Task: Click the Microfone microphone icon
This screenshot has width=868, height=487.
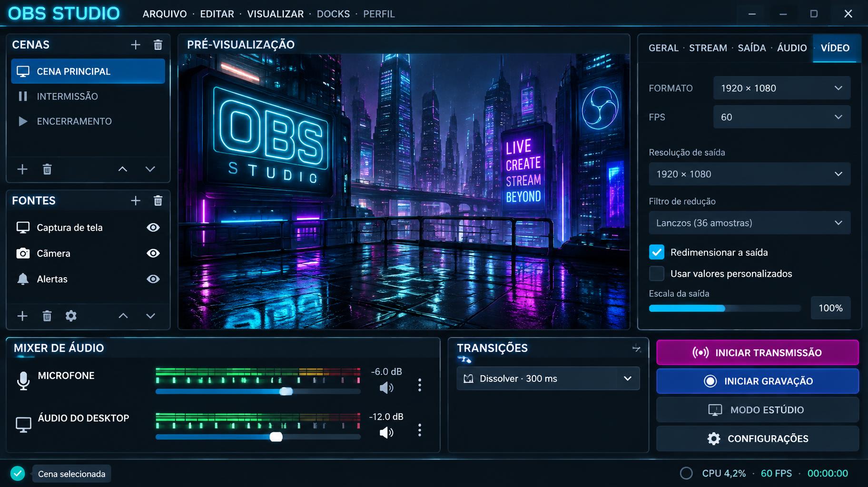Action: [x=23, y=380]
